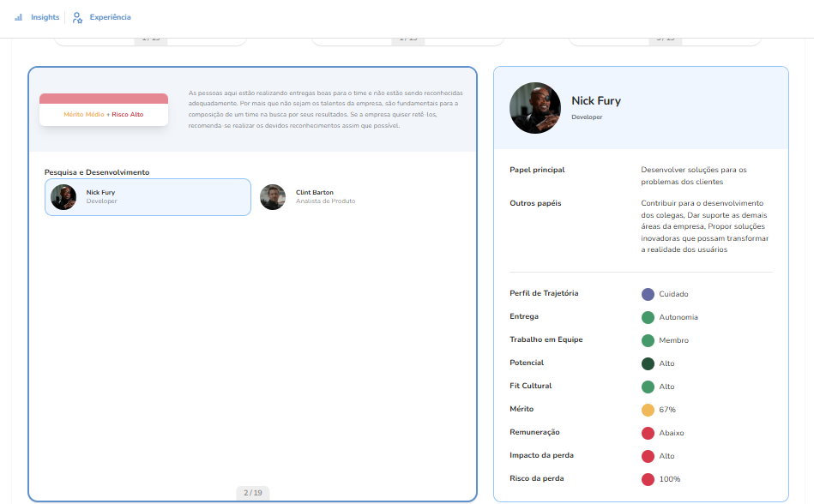814x504 pixels.
Task: Select the Nick Fury Developer card
Action: click(148, 197)
